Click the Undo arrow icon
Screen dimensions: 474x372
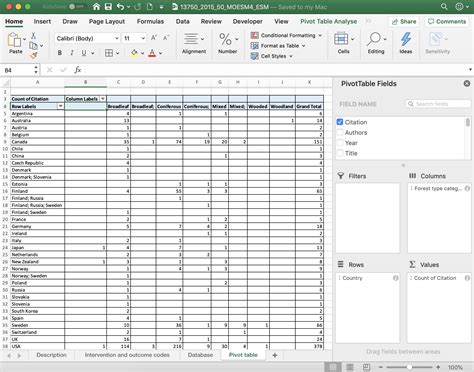[120, 7]
